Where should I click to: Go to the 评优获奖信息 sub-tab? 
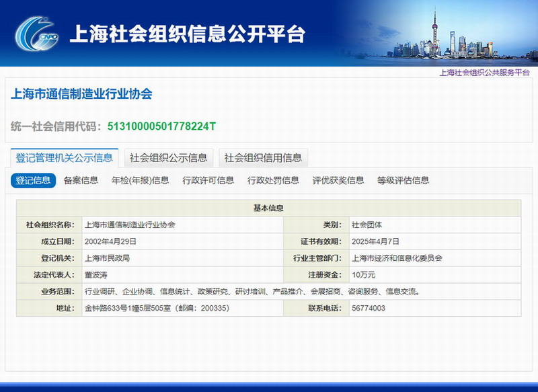338,180
